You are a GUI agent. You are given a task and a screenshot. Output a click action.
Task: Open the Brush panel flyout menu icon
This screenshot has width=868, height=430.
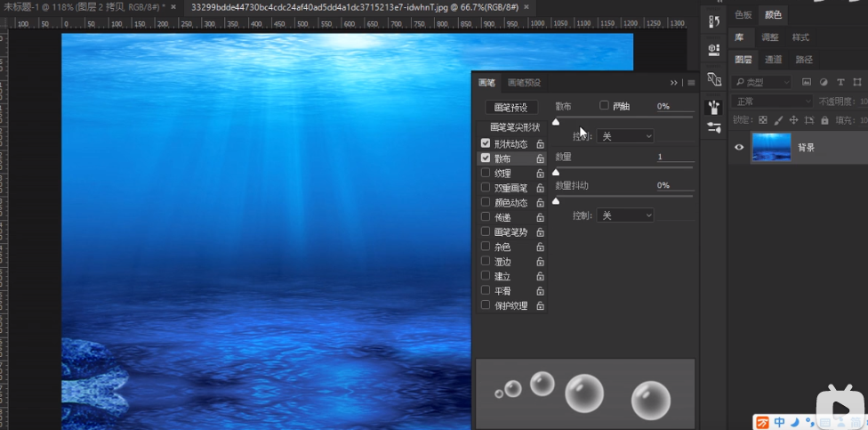click(x=691, y=83)
